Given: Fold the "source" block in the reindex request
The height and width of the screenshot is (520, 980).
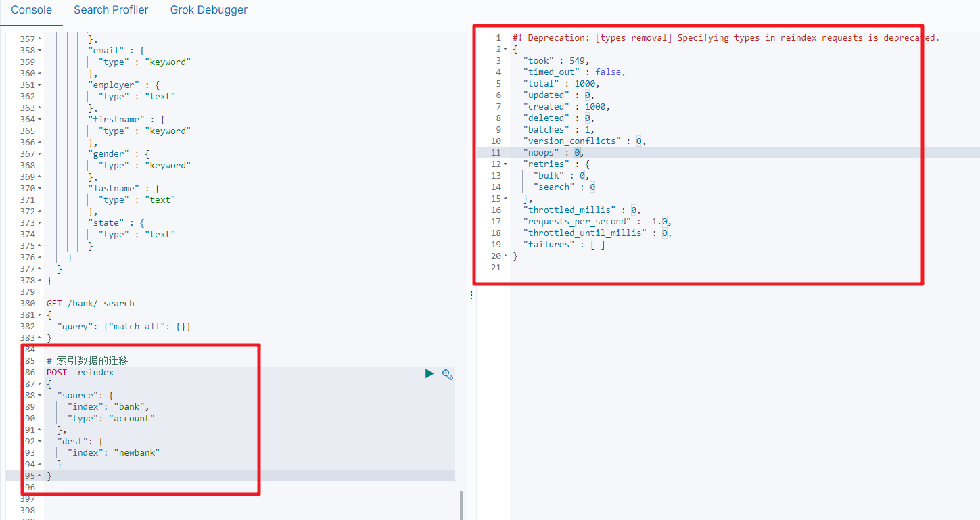Looking at the screenshot, I should [39, 396].
